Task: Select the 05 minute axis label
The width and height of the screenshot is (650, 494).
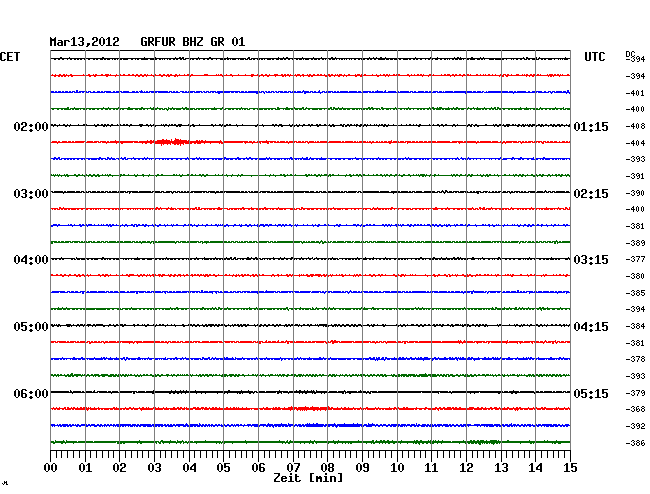Action: pyautogui.click(x=223, y=467)
